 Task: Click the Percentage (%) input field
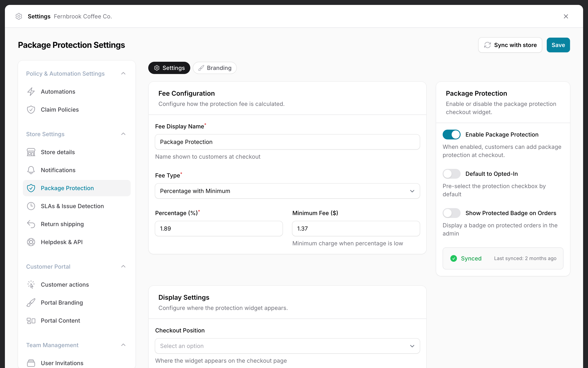click(x=219, y=229)
